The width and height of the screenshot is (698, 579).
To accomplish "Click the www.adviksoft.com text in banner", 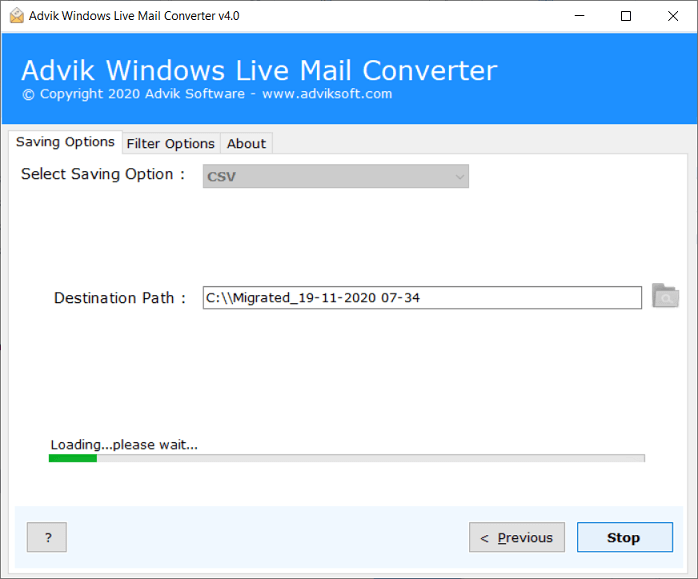I will 327,94.
